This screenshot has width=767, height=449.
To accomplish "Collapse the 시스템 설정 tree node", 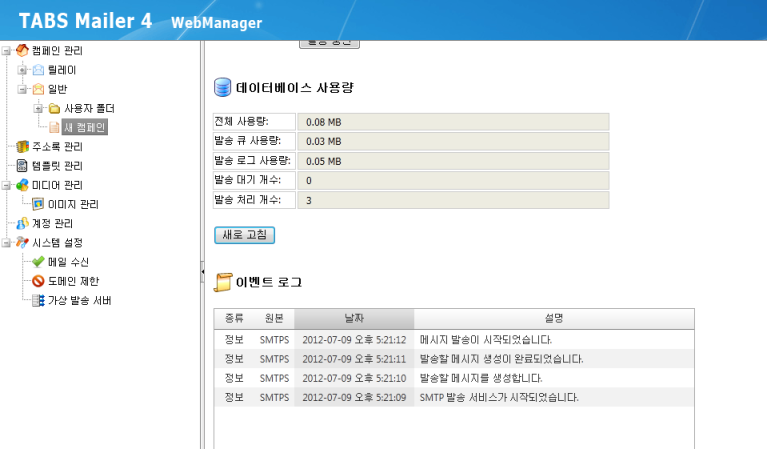I will 6,243.
